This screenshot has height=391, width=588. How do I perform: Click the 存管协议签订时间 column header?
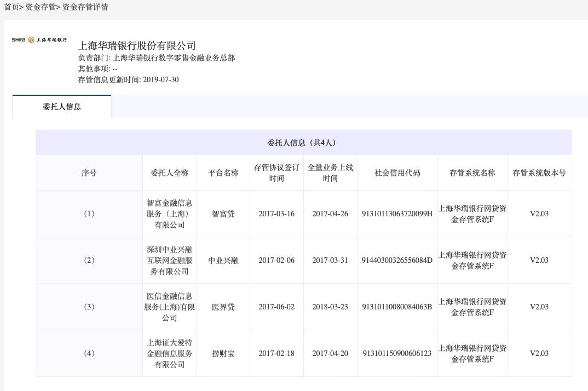[276, 173]
